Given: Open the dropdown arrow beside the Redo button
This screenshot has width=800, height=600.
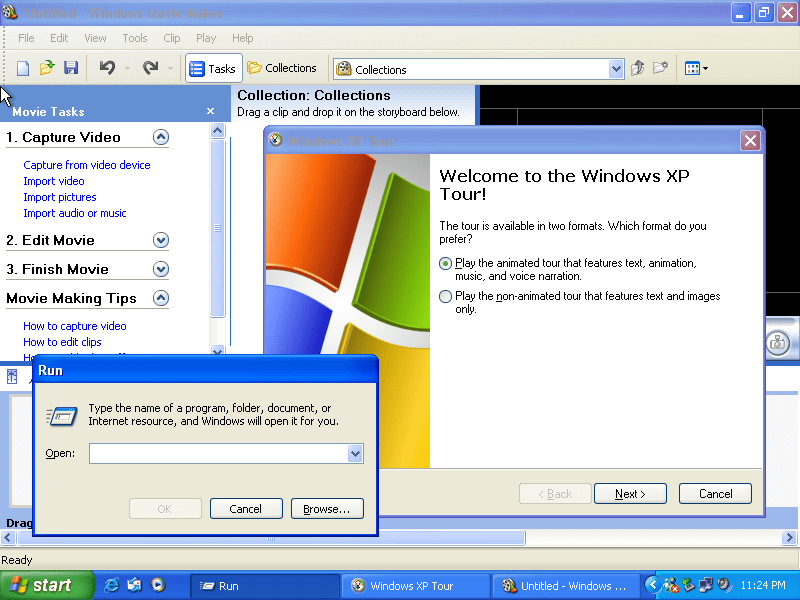Looking at the screenshot, I should click(170, 68).
